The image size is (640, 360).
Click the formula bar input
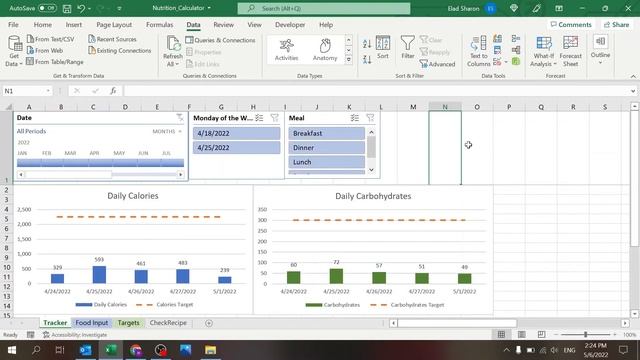click(x=376, y=91)
